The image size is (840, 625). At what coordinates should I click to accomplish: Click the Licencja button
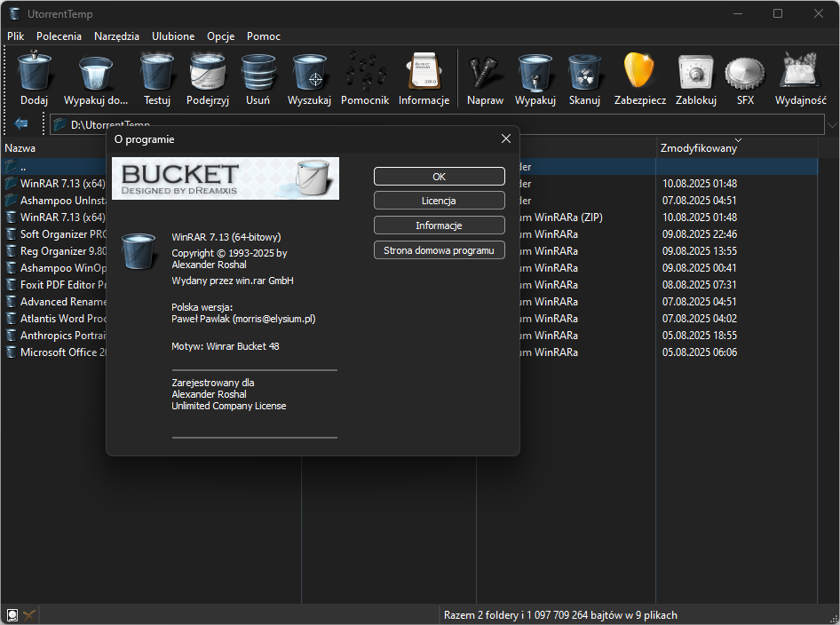point(440,201)
